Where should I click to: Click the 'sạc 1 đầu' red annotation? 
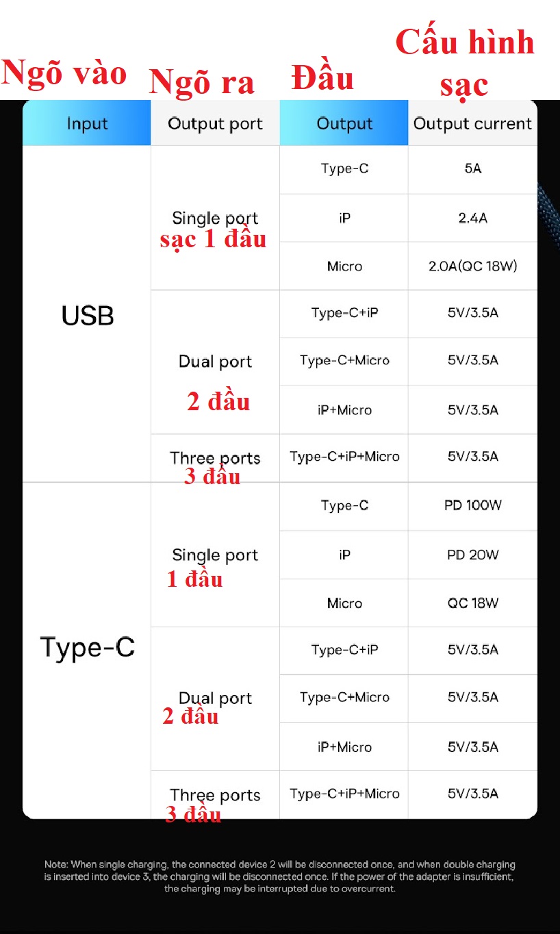[213, 239]
